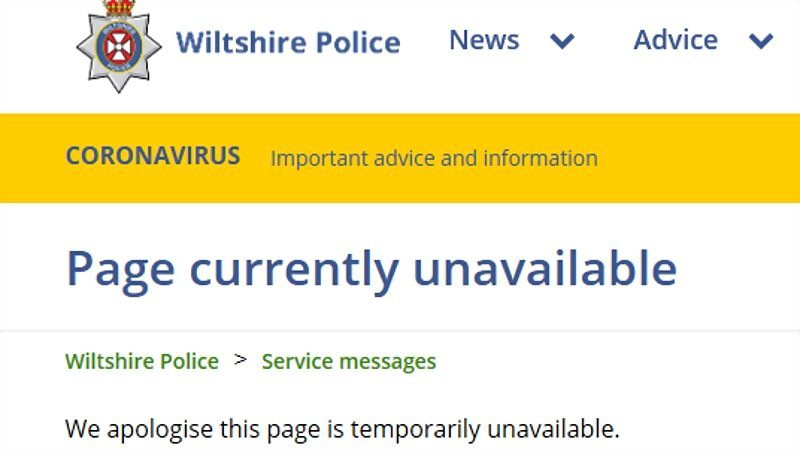The width and height of the screenshot is (800, 454).
Task: Click the word Police in the header title
Action: 358,42
